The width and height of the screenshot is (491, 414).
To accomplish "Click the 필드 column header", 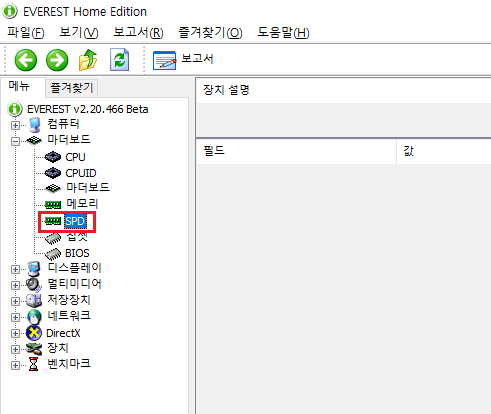I will [x=296, y=151].
